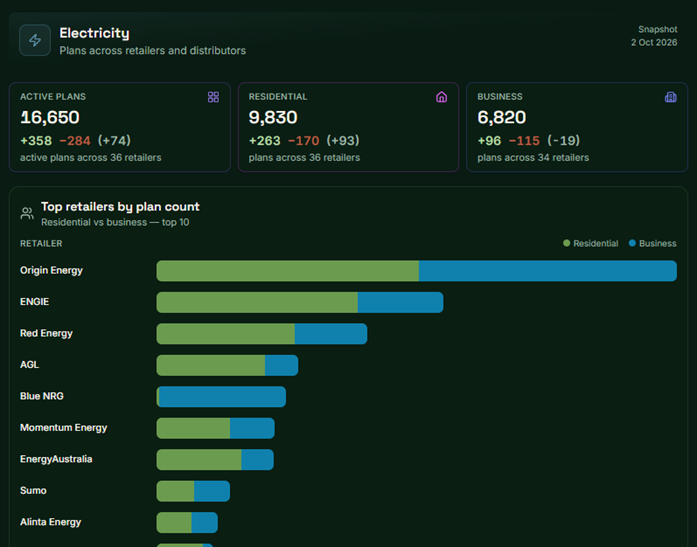The width and height of the screenshot is (697, 547).
Task: Click the Top retailers by plan count heading
Action: 120,207
